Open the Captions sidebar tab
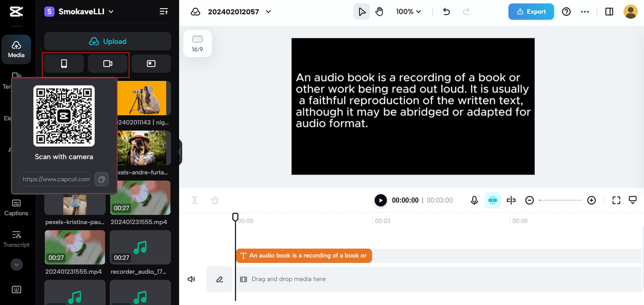Image resolution: width=644 pixels, height=305 pixels. pos(16,207)
